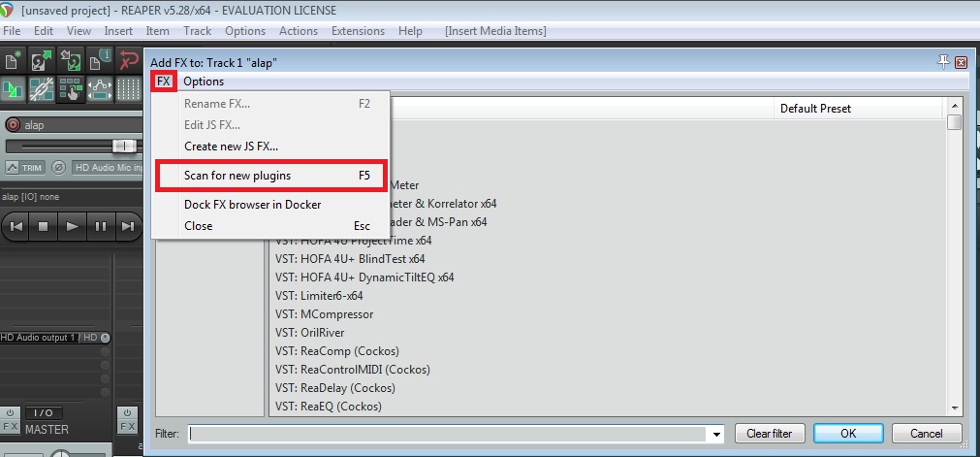Click FX list scrollbar down arrow
Viewport: 980px width, 457px height.
coord(955,408)
